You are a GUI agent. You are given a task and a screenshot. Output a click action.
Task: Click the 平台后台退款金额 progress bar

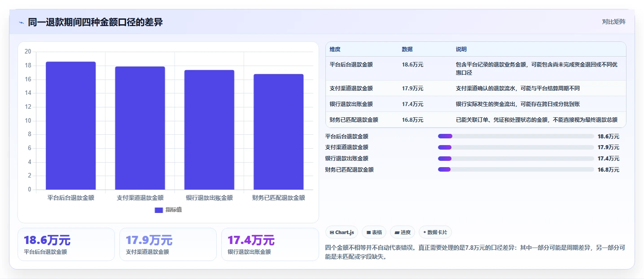coord(516,136)
